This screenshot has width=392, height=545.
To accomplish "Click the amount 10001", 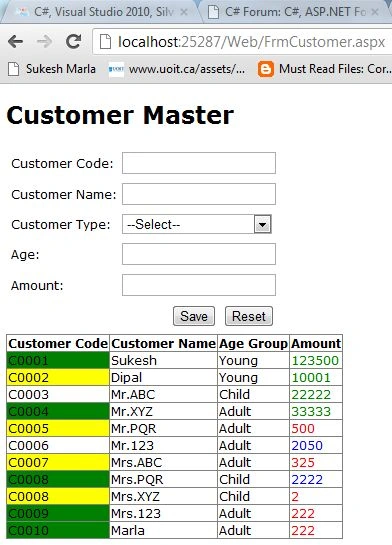I will click(x=311, y=378).
